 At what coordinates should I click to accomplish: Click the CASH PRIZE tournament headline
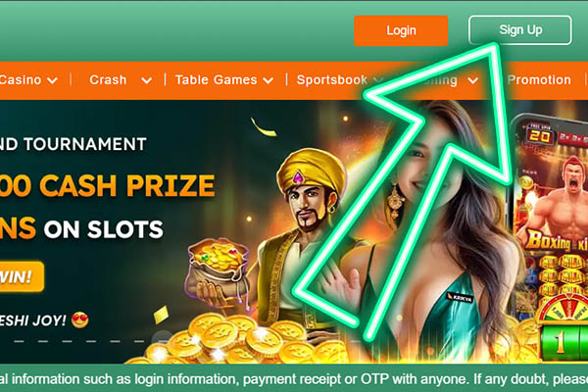107,185
